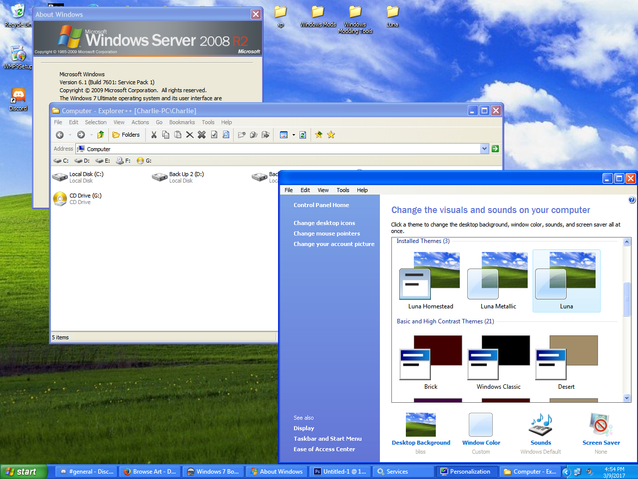
Task: Toggle the Folders pane button
Action: pyautogui.click(x=126, y=134)
